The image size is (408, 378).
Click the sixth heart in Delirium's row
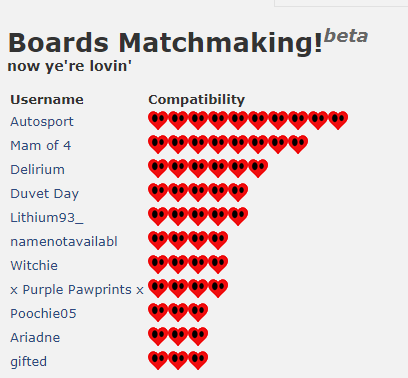tap(258, 168)
